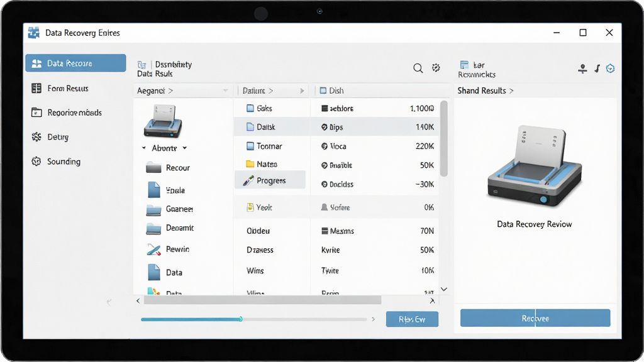
Task: Open the yellow Nates folder icon
Action: (250, 164)
